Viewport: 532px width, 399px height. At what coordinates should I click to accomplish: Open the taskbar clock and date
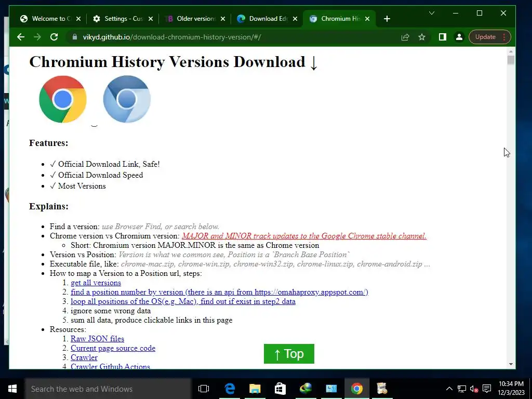tap(511, 389)
